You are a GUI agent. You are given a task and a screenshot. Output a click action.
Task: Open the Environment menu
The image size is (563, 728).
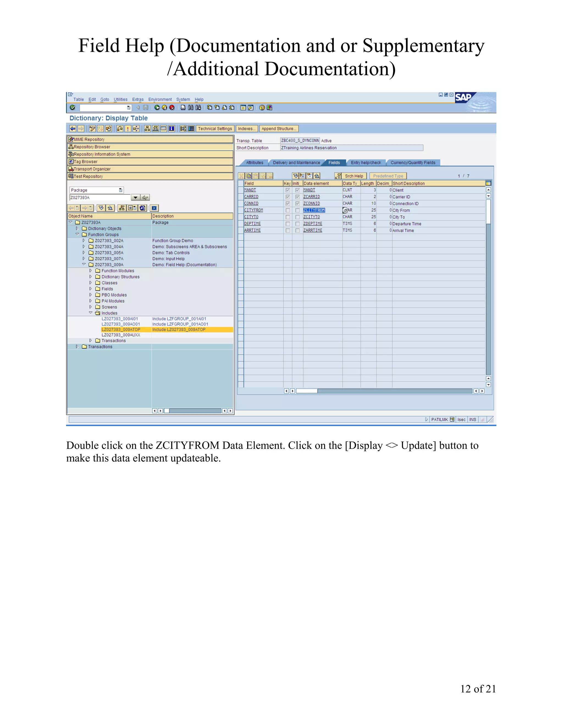pyautogui.click(x=160, y=99)
